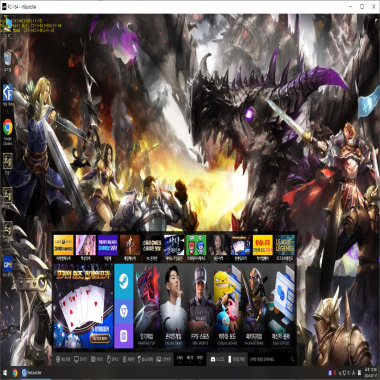Select the Google Chrome desktop shortcut
The image size is (380, 380).
[8, 129]
